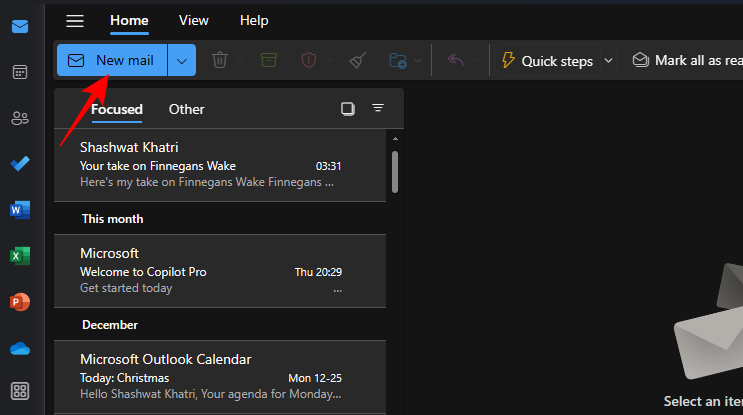The width and height of the screenshot is (743, 415).
Task: Click the Mon 12-25 timestamp
Action: click(315, 379)
